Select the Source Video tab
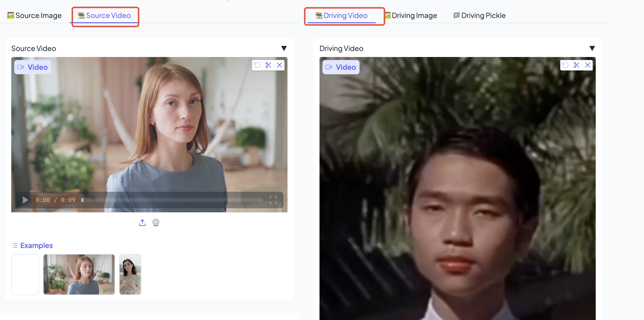Image resolution: width=644 pixels, height=320 pixels. pyautogui.click(x=105, y=15)
